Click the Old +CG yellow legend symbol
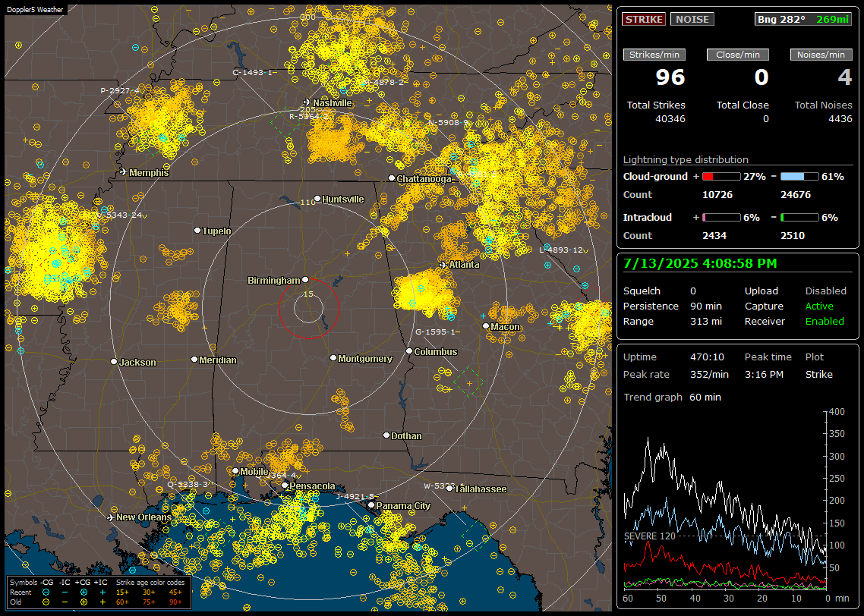This screenshot has height=616, width=864. point(84,602)
